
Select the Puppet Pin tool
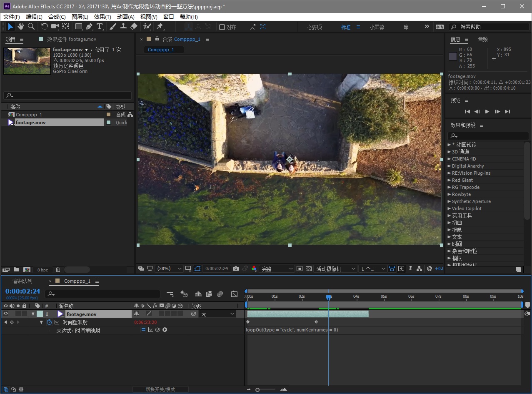pos(160,27)
